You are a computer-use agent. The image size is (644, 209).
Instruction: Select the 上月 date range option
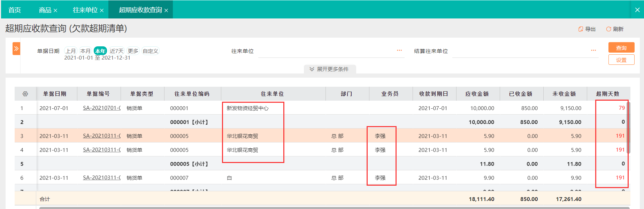[x=71, y=51]
